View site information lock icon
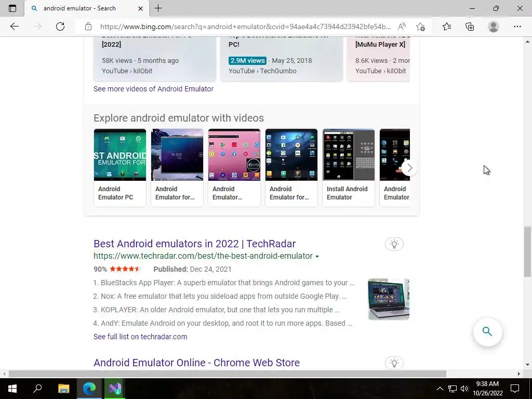The width and height of the screenshot is (532, 399). [88, 26]
